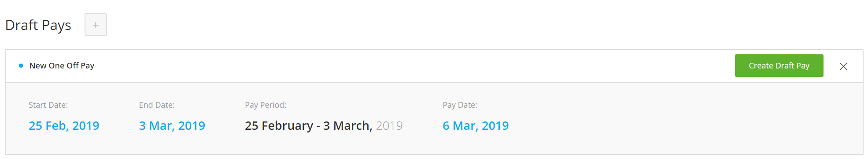Select the New One Off Pay title
Screen dimensions: 868x159
pyautogui.click(x=62, y=66)
